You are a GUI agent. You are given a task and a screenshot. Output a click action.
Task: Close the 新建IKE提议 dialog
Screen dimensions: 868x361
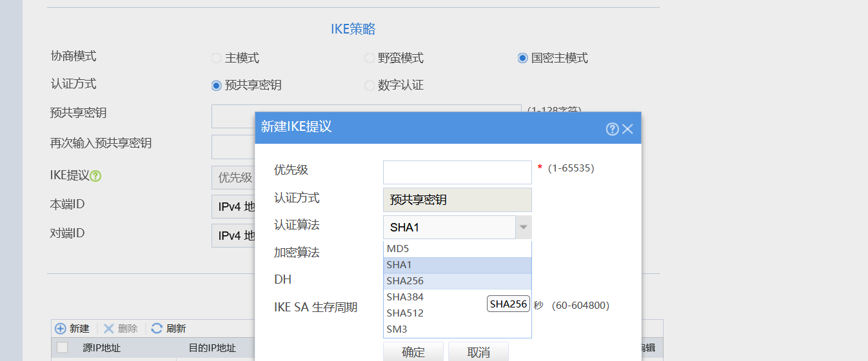(627, 129)
